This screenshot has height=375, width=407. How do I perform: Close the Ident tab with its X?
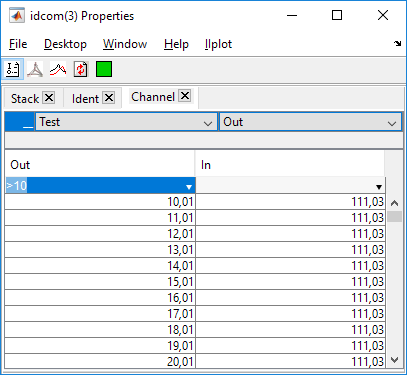tap(109, 98)
